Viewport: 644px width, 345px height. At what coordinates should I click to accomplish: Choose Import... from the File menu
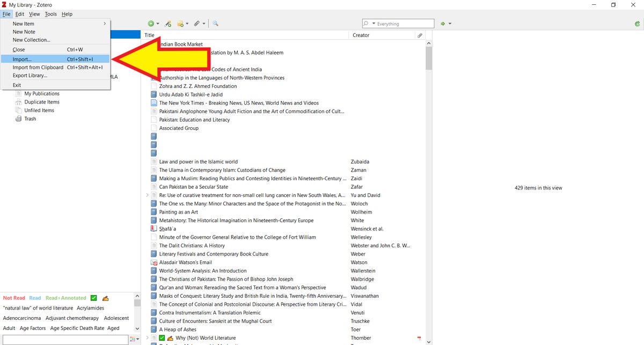55,59
